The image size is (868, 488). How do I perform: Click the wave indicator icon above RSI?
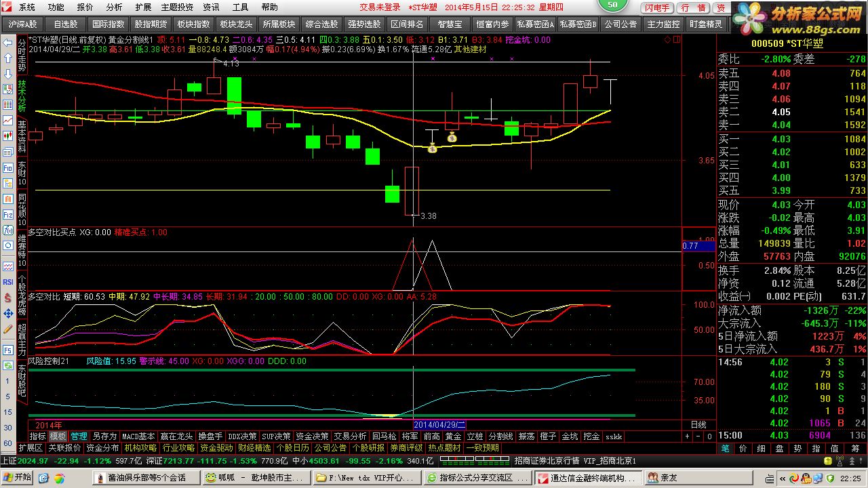tap(7, 266)
